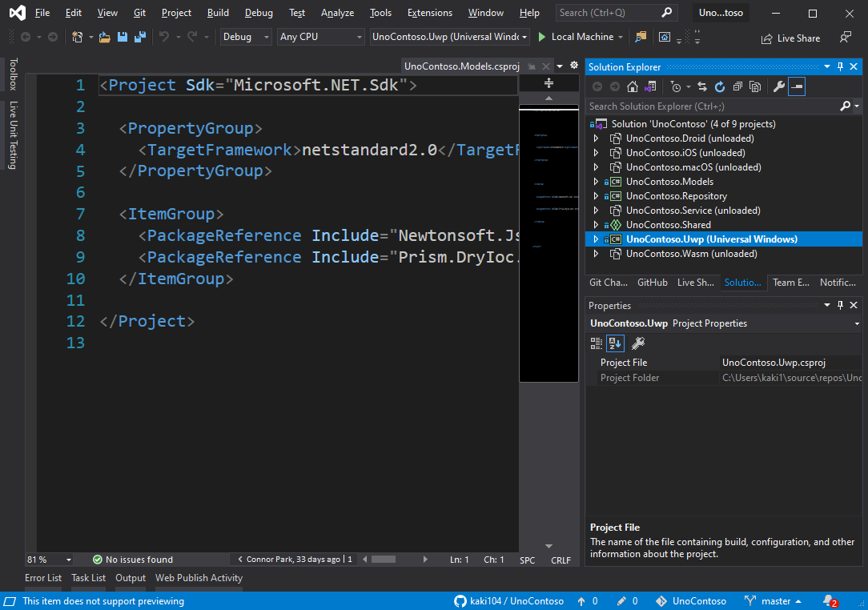
Task: Expand the UnoContoso.Repository project node
Action: point(597,196)
